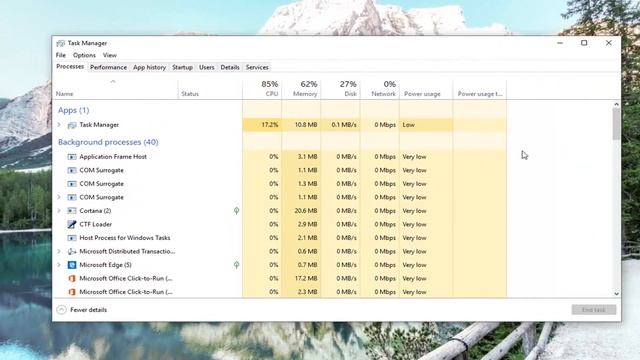Select the CTF Loader process row
Screen dimensions: 640x360
click(280, 224)
